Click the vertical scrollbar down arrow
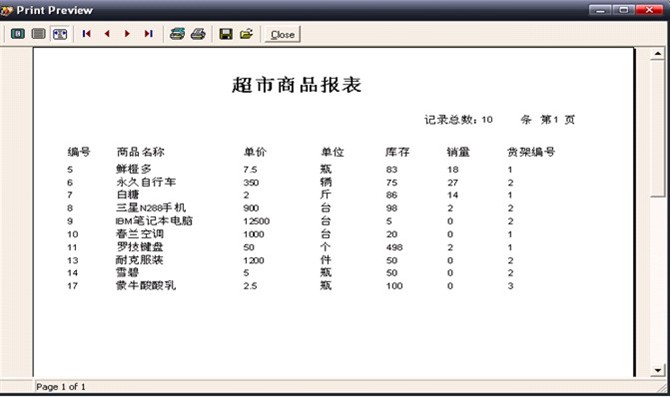The image size is (670, 397). point(658,370)
